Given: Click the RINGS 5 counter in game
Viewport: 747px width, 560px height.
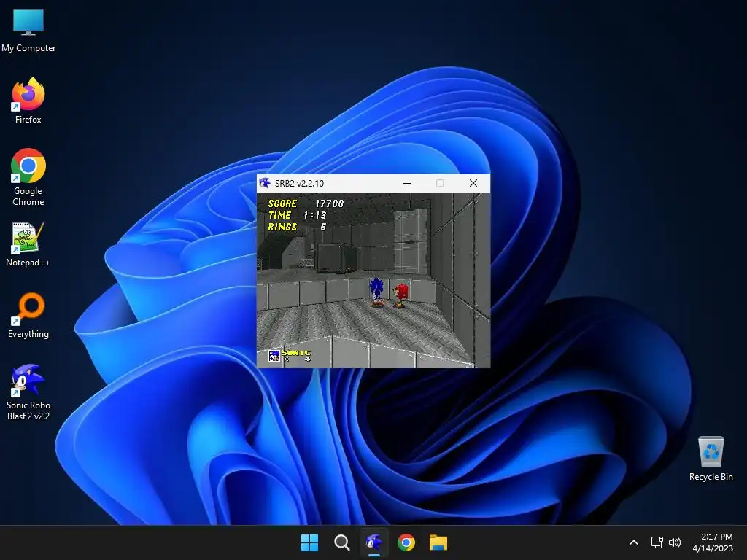Looking at the screenshot, I should [298, 227].
